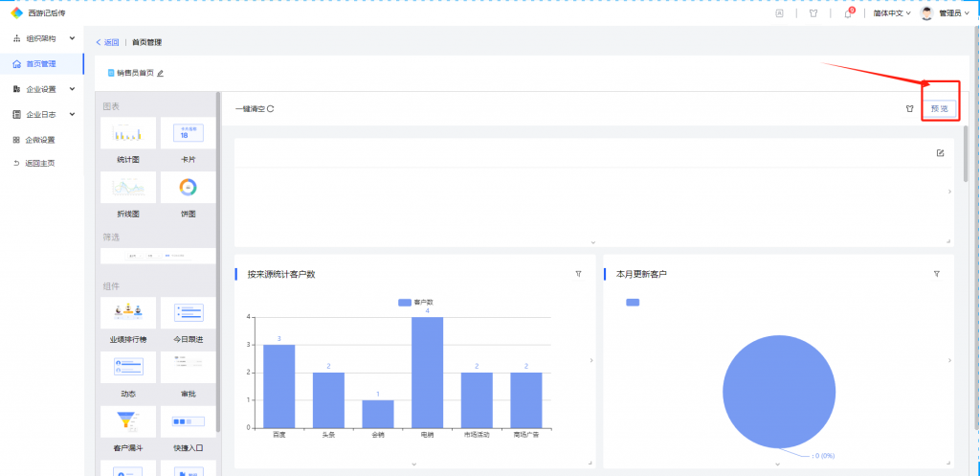Click down chevron under 本月更新客户 card
980x476 pixels.
tap(777, 464)
